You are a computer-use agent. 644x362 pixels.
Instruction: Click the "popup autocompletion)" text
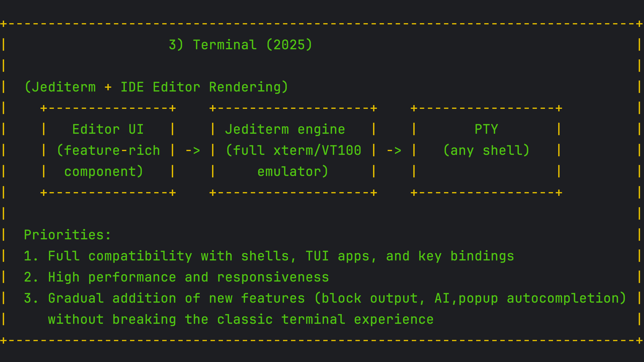[x=542, y=298]
